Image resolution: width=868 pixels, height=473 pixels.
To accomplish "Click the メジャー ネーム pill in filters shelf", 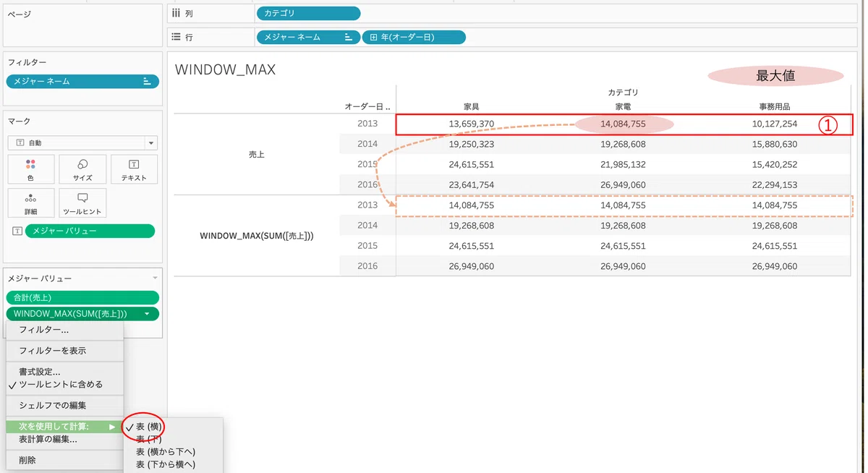I will click(82, 82).
